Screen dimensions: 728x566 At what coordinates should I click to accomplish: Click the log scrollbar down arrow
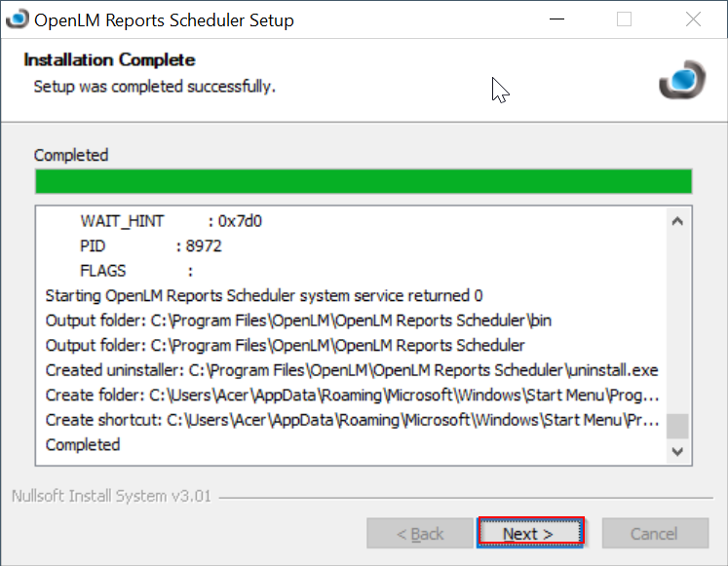pos(677,451)
